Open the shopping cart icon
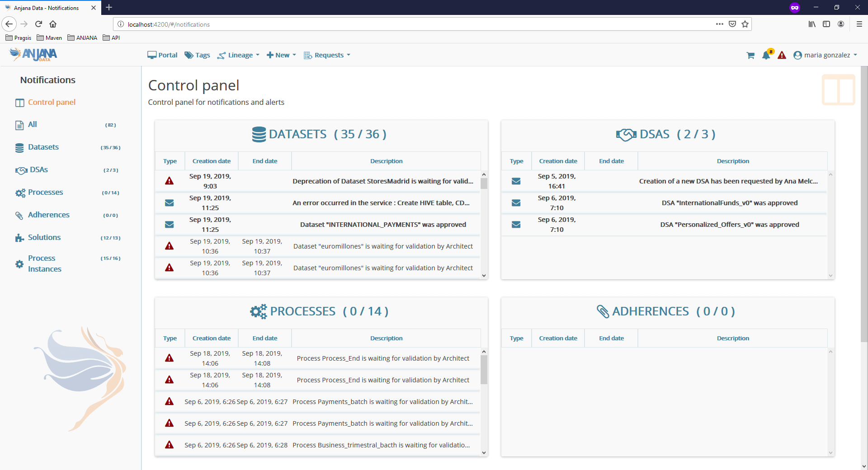 pyautogui.click(x=750, y=55)
